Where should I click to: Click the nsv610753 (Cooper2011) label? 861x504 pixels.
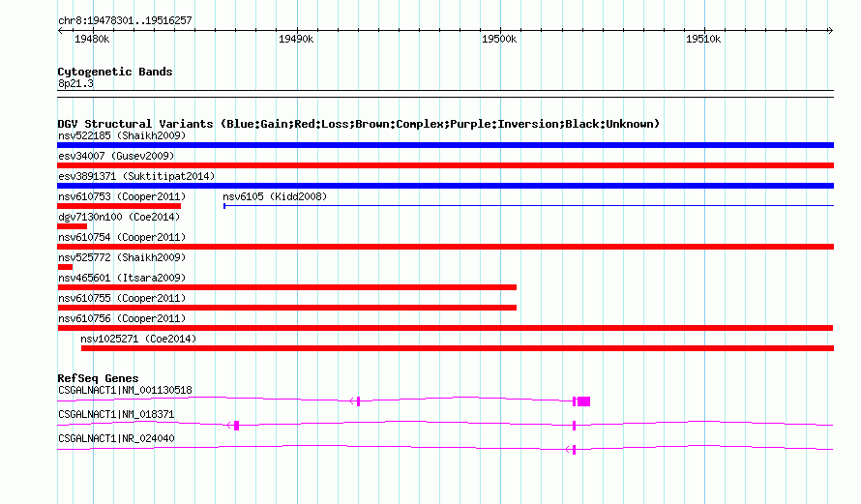122,196
